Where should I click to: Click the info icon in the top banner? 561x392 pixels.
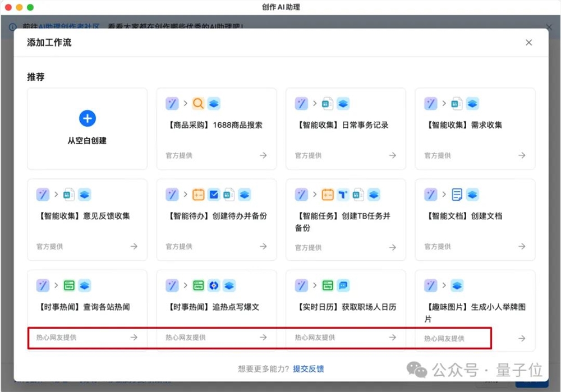[12, 27]
